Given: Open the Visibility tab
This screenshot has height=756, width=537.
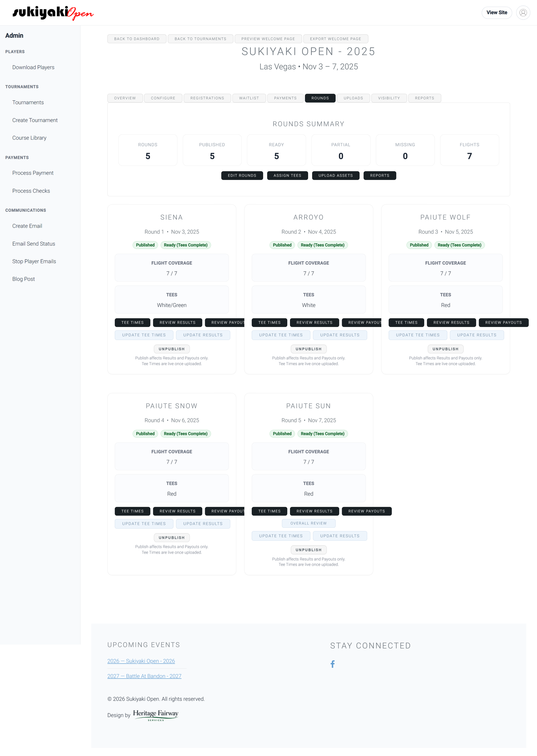Looking at the screenshot, I should [x=389, y=98].
